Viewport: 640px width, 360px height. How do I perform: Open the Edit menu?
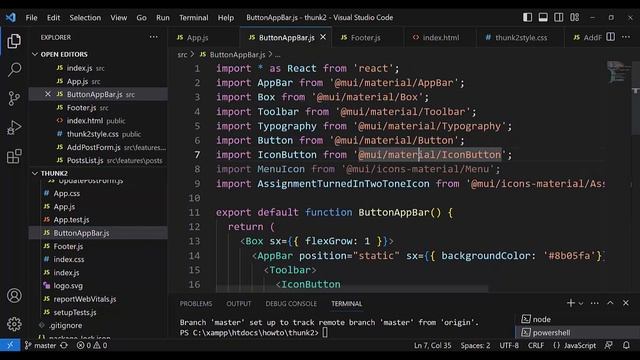click(x=53, y=18)
